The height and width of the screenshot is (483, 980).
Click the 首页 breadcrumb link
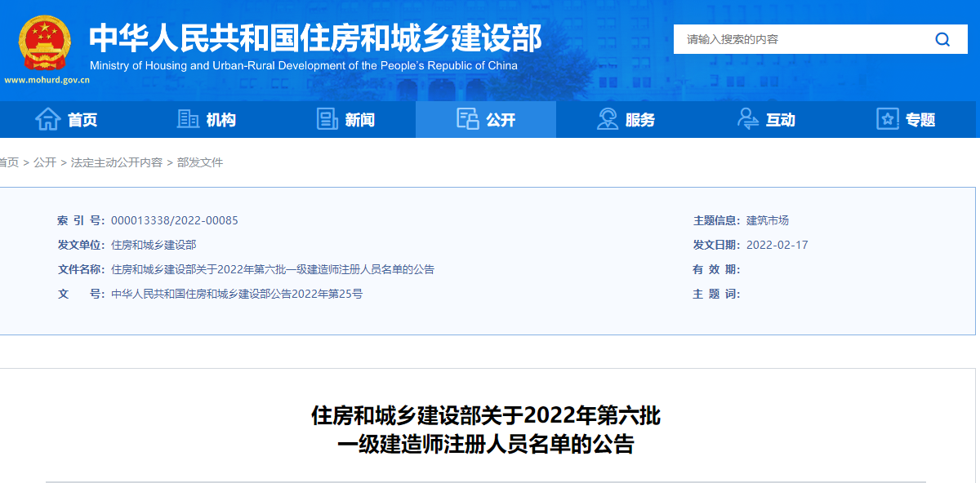(x=8, y=162)
